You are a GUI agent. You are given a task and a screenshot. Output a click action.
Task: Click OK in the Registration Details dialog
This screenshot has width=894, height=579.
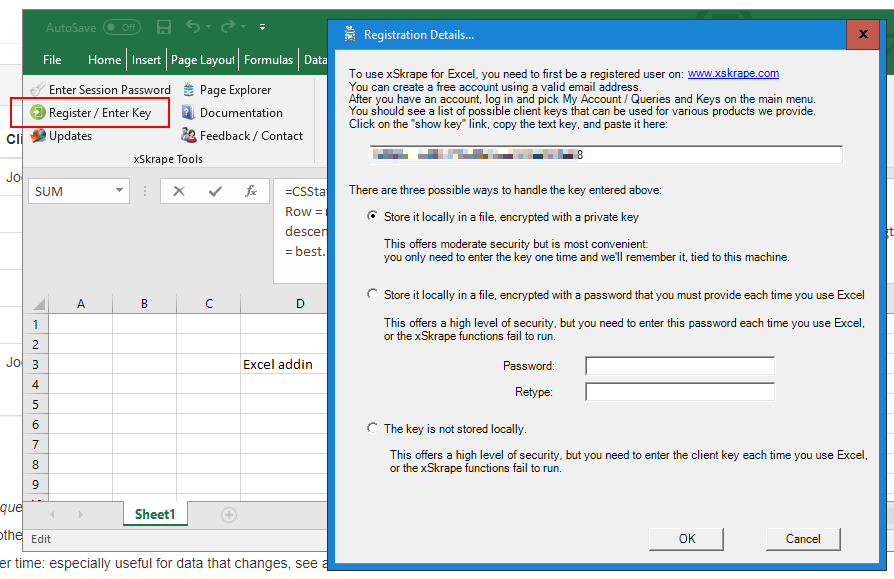click(686, 539)
